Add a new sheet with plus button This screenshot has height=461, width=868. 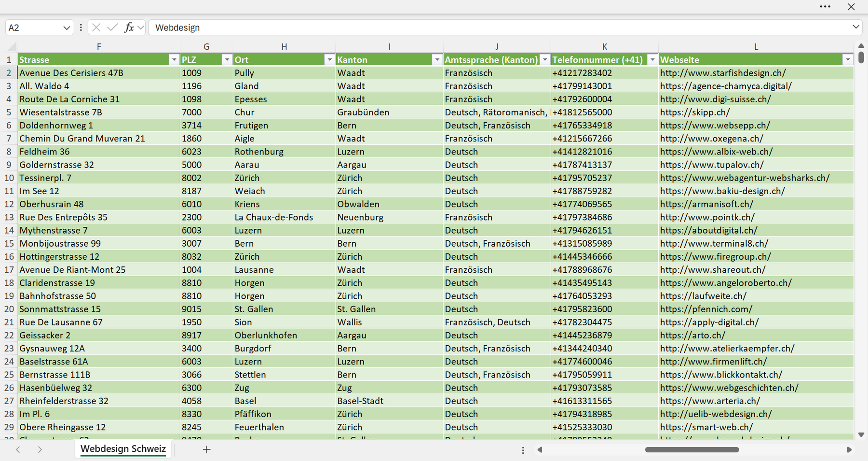point(206,449)
